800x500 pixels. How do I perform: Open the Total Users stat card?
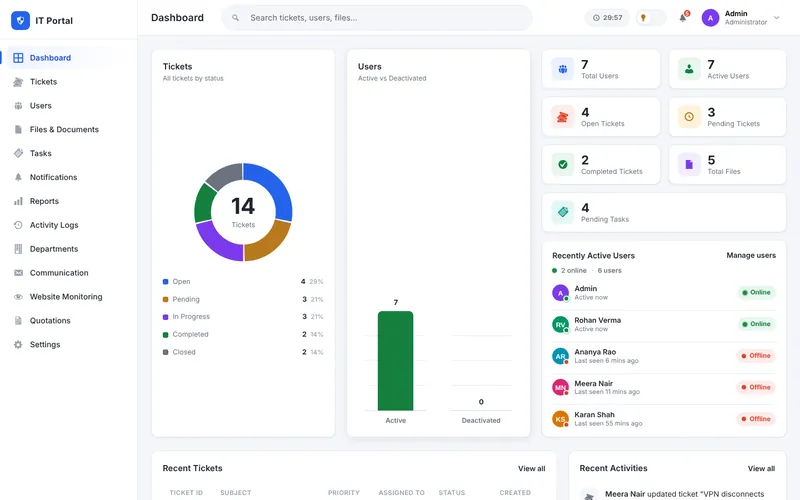(601, 69)
